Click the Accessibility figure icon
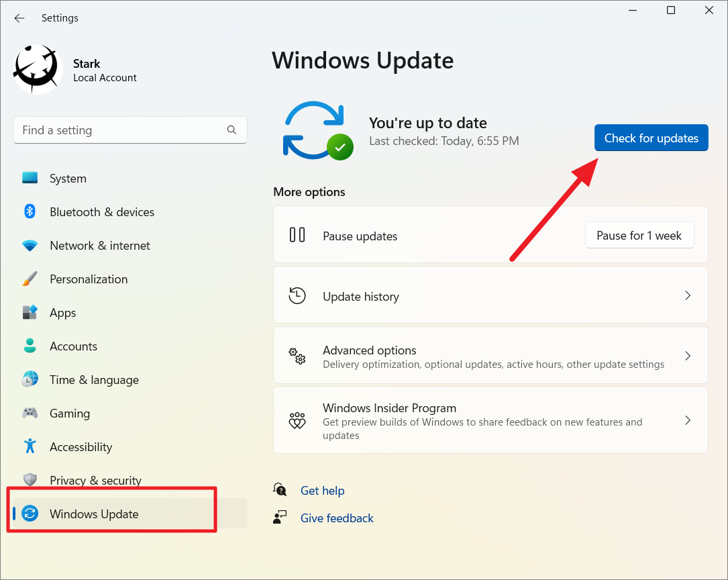Screen dimensions: 728x580 coord(30,446)
